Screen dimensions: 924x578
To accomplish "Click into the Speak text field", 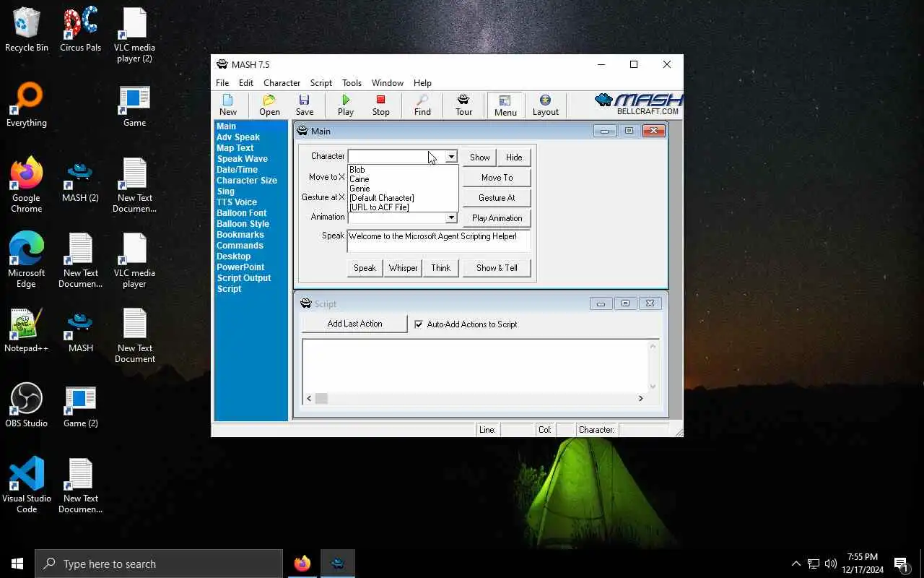I will click(x=438, y=241).
